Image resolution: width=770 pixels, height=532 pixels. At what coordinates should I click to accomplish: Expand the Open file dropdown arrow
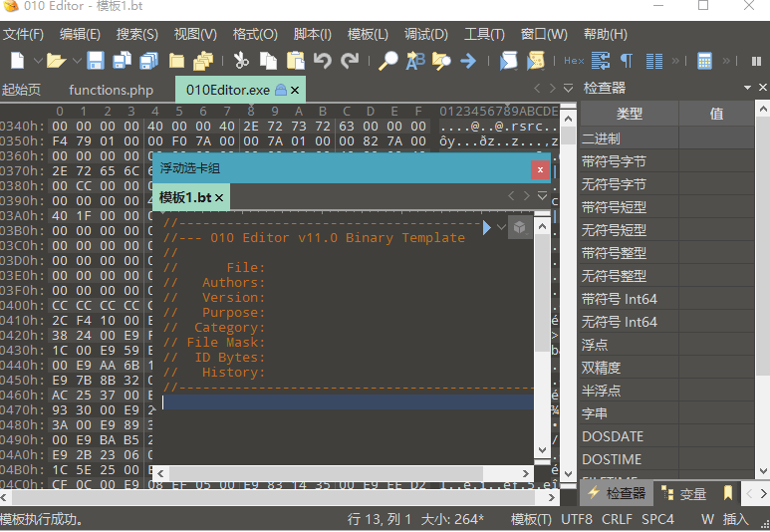(x=77, y=61)
